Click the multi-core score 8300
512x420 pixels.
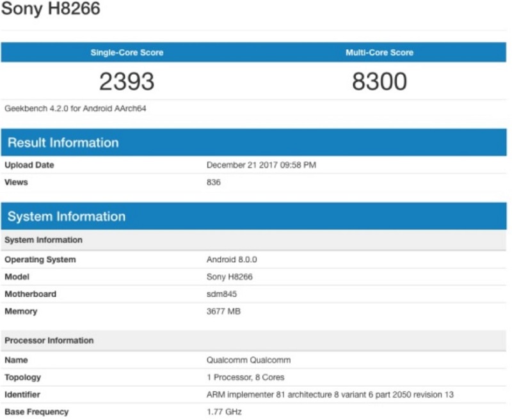[x=380, y=81]
